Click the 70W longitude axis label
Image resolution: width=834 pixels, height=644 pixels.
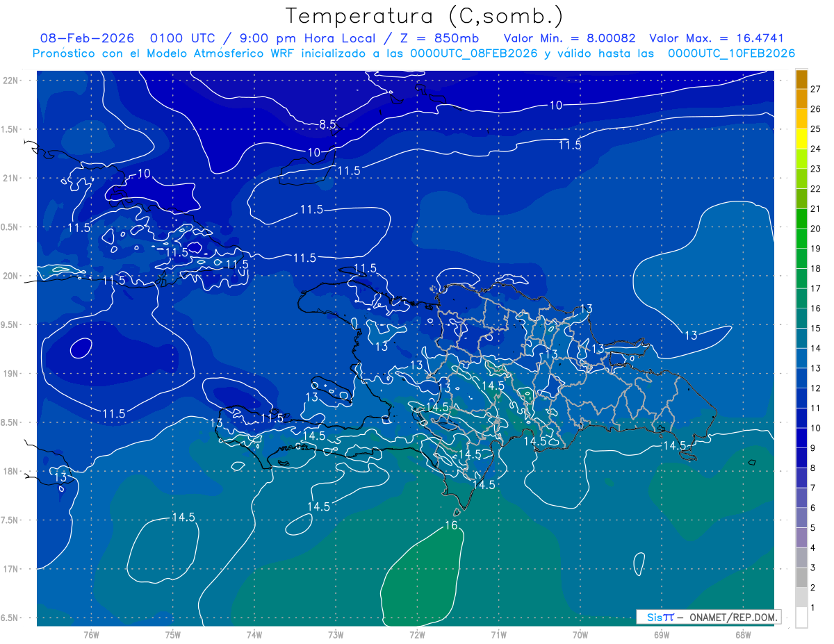click(x=580, y=635)
